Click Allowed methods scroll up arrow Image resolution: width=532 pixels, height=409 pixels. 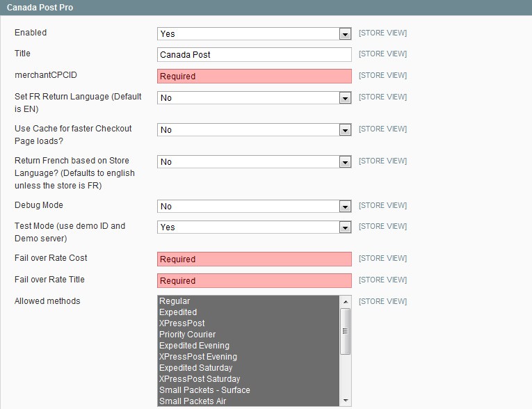346,301
